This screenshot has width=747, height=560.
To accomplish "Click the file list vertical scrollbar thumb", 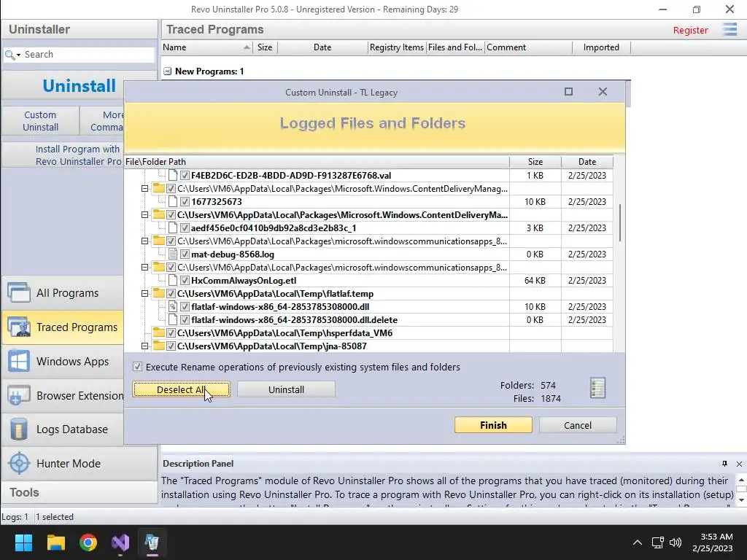I will pyautogui.click(x=619, y=222).
